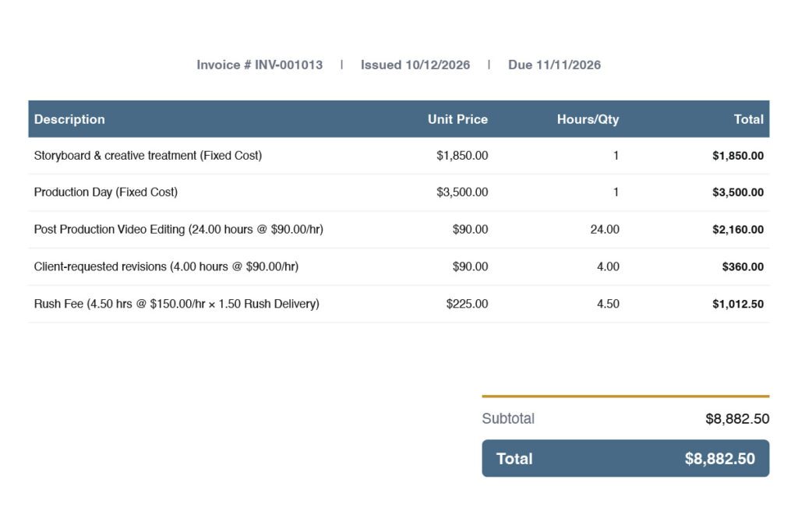The height and width of the screenshot is (532, 798).
Task: Select the Rush Fee description row
Action: [176, 304]
